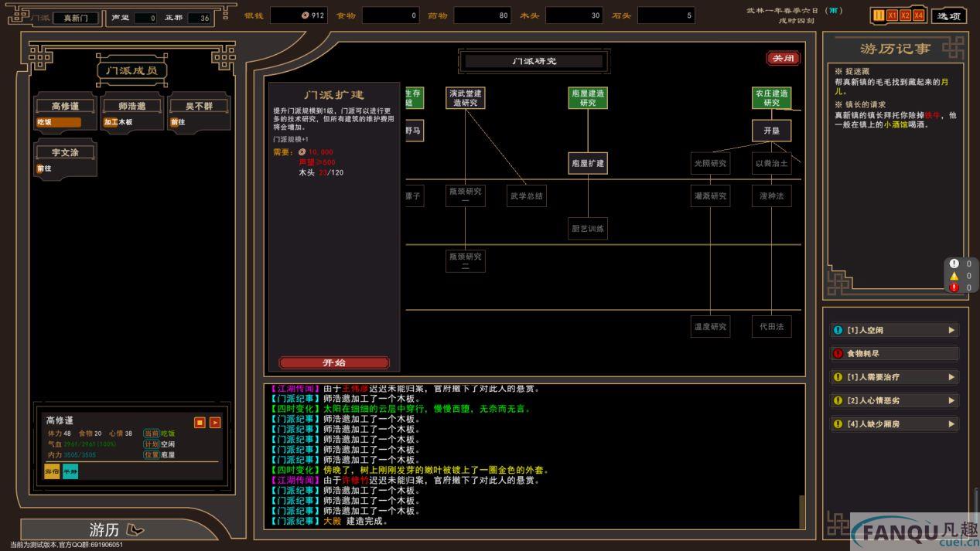Select research node 农庄建造研究
The height and width of the screenshot is (551, 980).
(772, 97)
